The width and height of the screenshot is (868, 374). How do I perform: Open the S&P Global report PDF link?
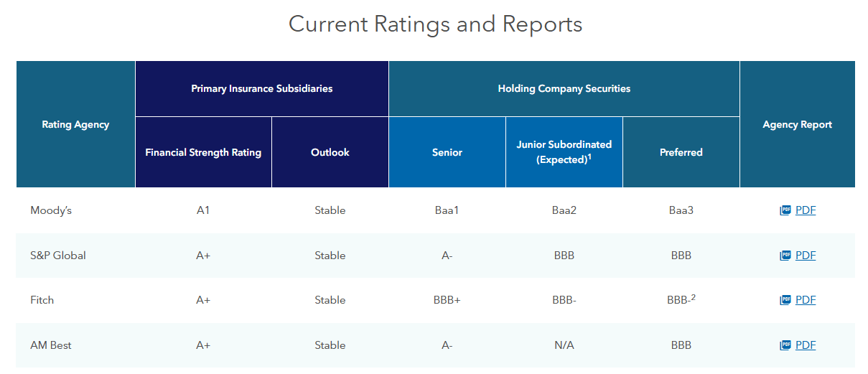(806, 256)
